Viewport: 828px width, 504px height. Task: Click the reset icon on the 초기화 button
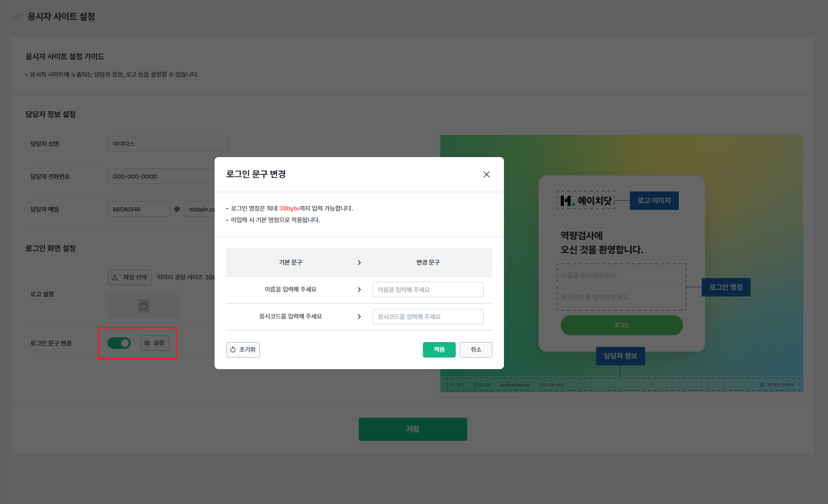tap(233, 349)
